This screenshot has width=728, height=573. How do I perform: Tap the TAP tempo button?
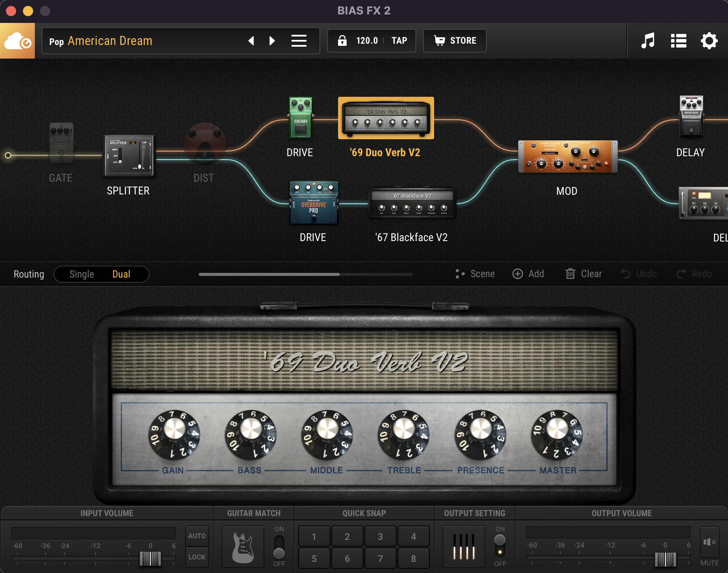[x=399, y=41]
